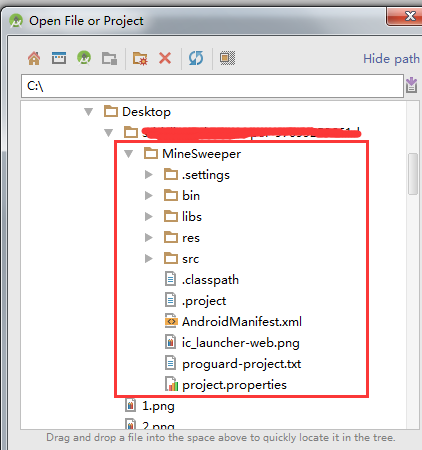The height and width of the screenshot is (450, 422).
Task: Open the recent paths history icon
Action: pos(412,85)
